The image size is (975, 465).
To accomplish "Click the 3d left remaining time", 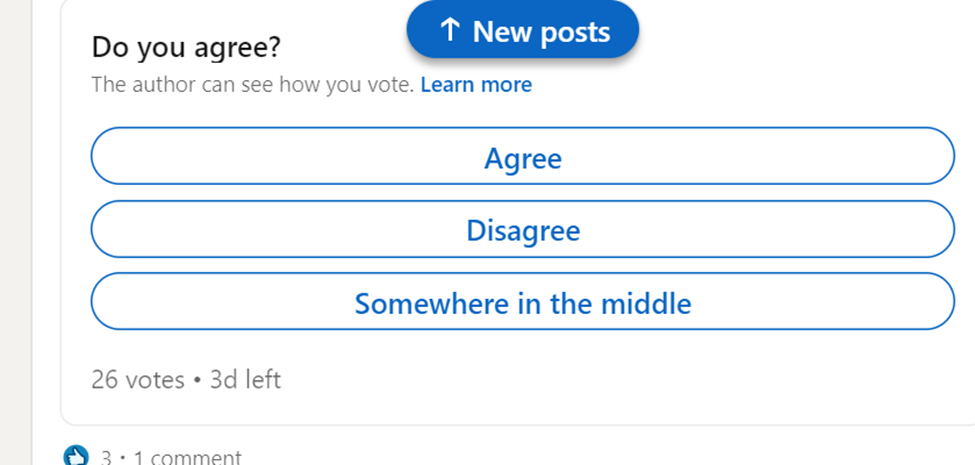I will click(x=245, y=380).
